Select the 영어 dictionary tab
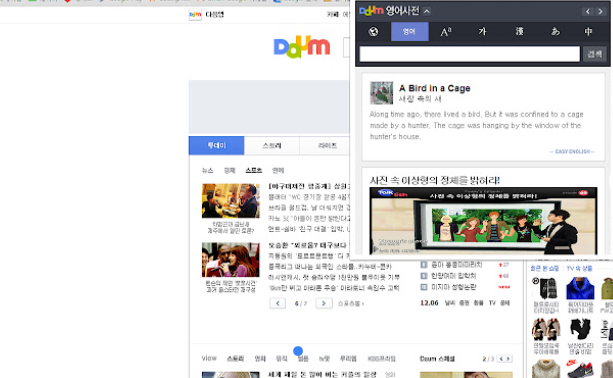Viewport: 613px width, 378px height. (410, 32)
